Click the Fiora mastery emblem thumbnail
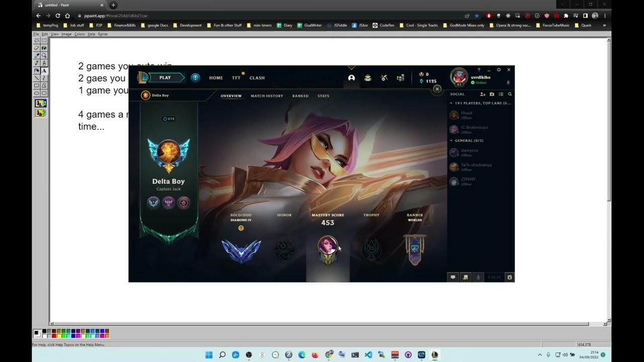 tap(328, 250)
